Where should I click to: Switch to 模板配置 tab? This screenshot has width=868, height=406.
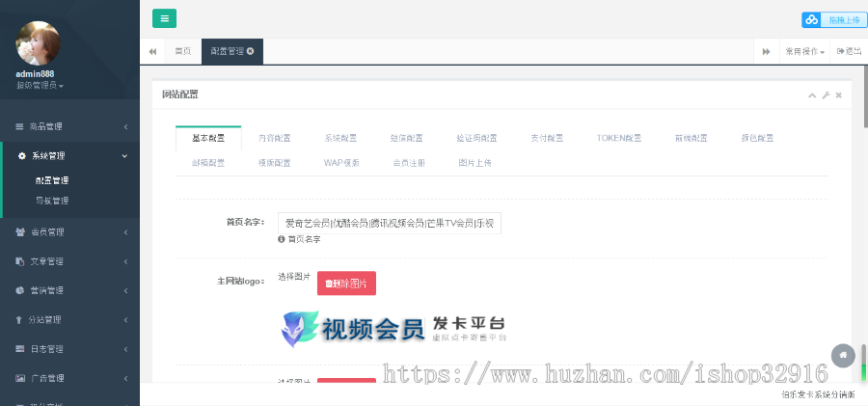click(x=275, y=163)
